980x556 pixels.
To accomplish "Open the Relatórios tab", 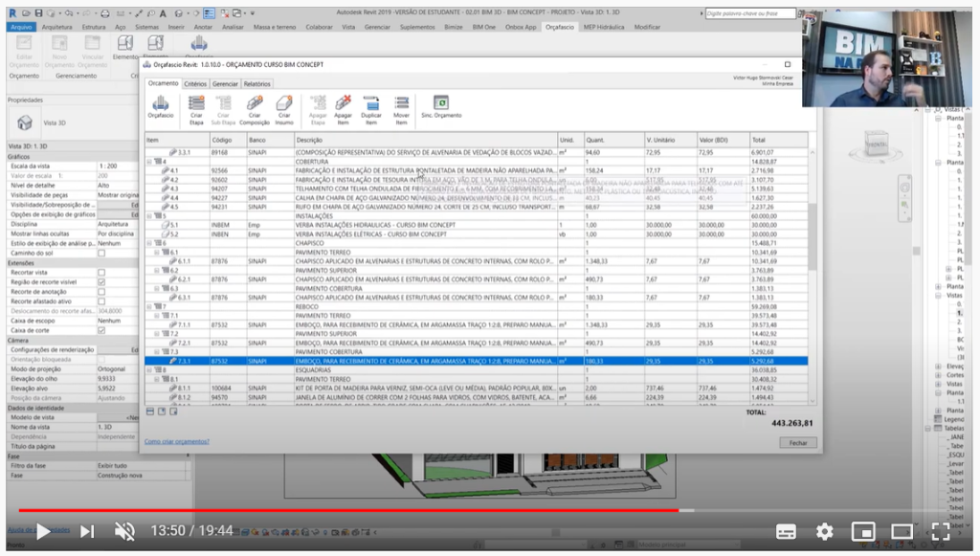I will click(x=256, y=83).
